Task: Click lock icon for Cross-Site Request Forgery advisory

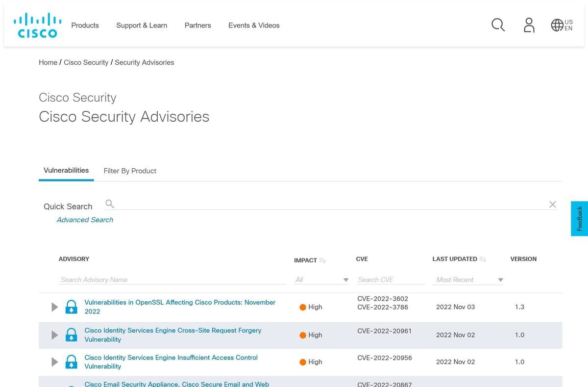Action: point(72,335)
